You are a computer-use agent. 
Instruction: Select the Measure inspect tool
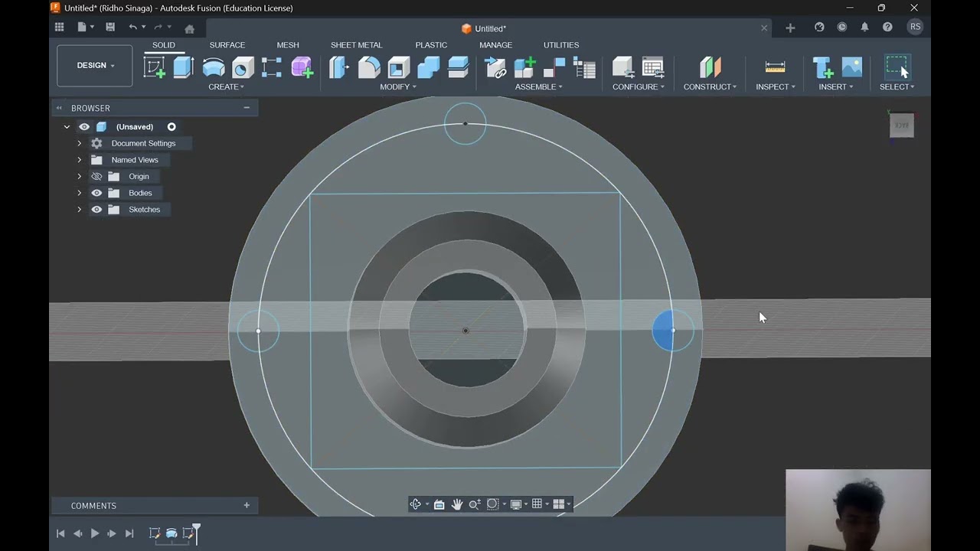click(x=775, y=67)
